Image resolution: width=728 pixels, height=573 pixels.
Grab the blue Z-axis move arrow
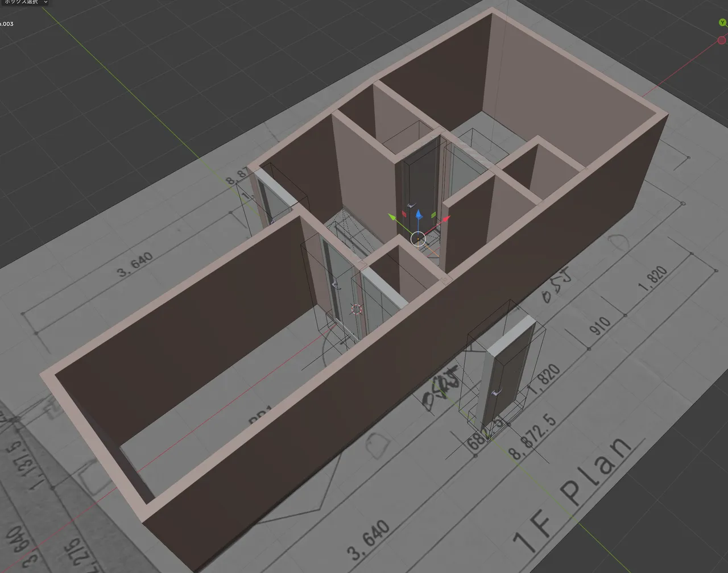pos(419,214)
